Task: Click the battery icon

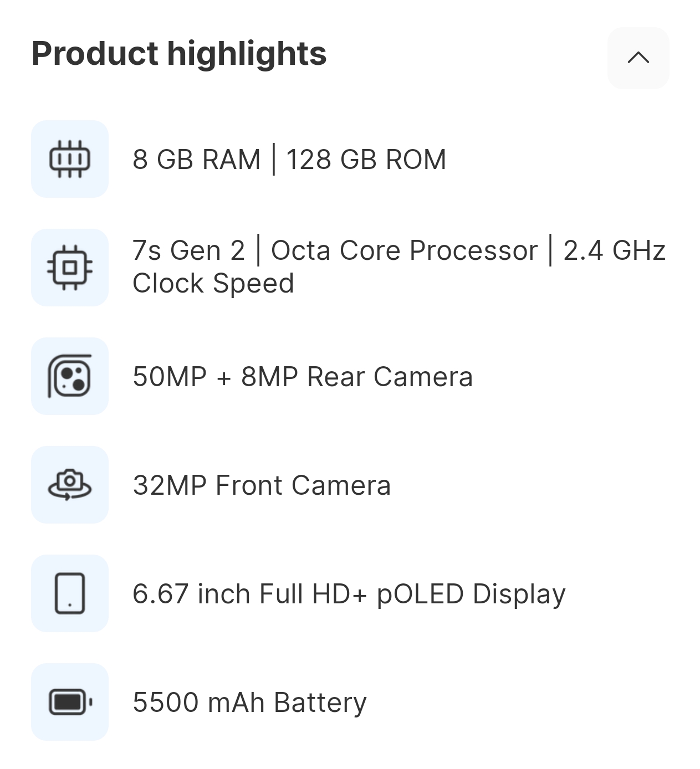Action: coord(70,702)
